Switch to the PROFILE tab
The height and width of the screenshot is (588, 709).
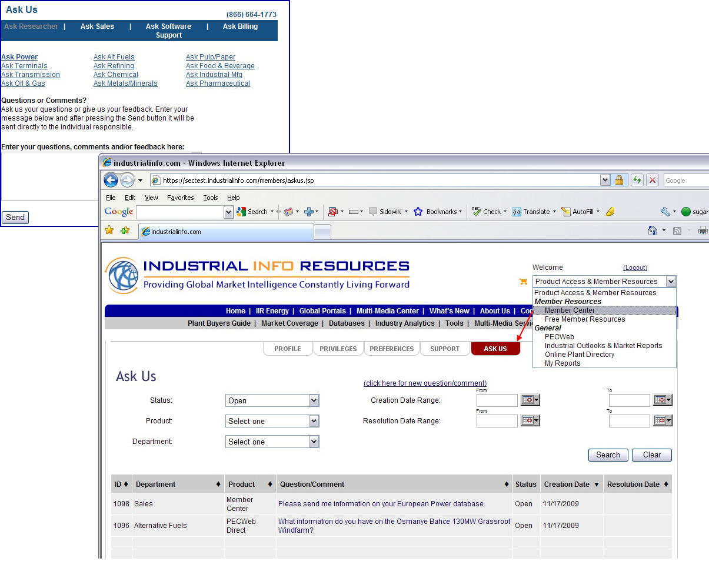[x=288, y=349]
